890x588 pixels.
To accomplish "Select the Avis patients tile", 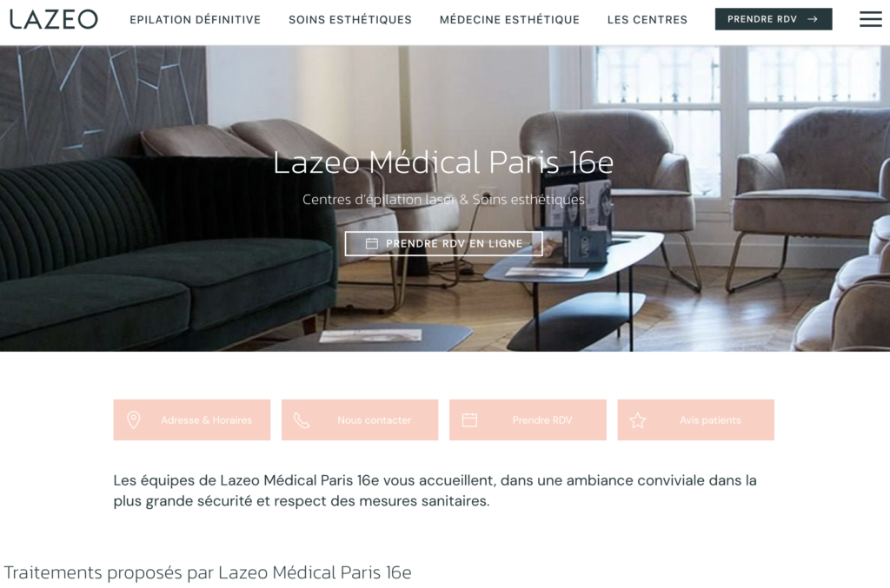I will click(x=696, y=420).
